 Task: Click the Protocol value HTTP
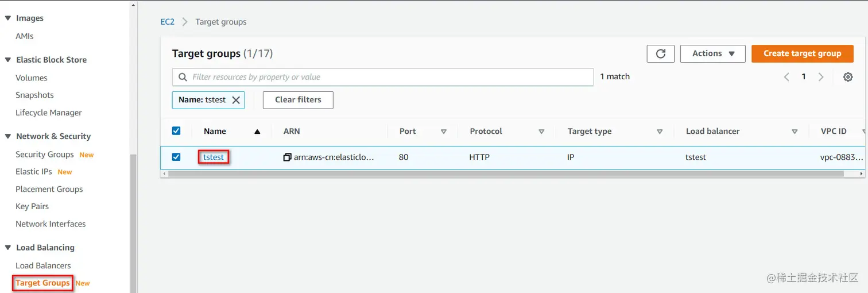pos(480,157)
